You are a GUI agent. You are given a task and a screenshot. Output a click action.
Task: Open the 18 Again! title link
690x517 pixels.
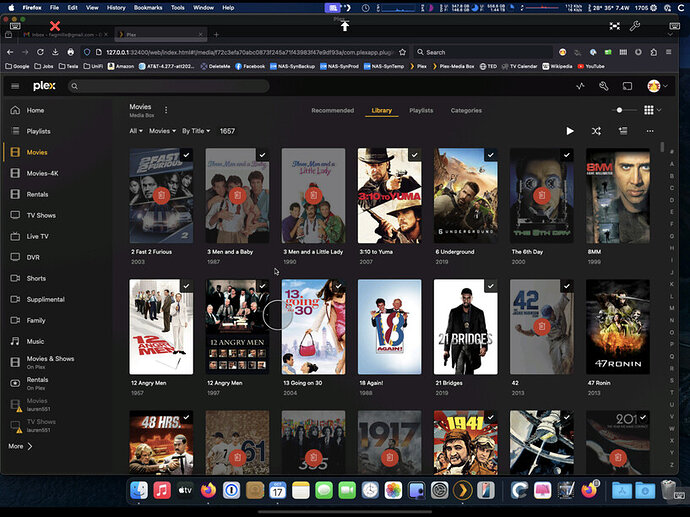coord(371,383)
